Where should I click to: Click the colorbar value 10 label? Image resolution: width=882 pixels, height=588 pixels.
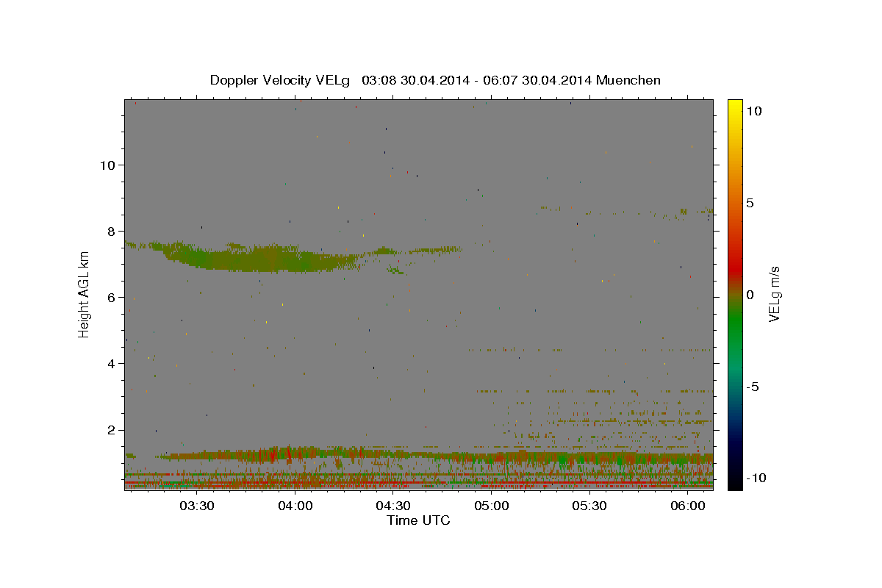coord(753,111)
